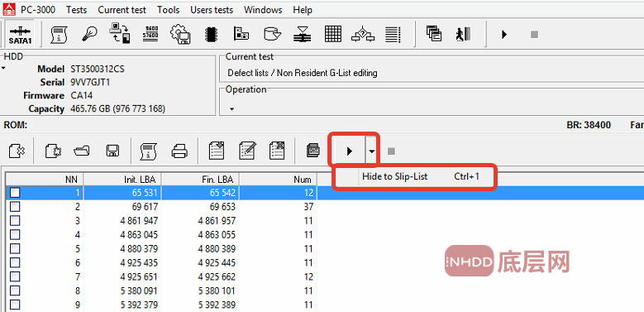This screenshot has width=644, height=312.
Task: Choose Hide to Slip-List menu entry
Action: [x=415, y=177]
